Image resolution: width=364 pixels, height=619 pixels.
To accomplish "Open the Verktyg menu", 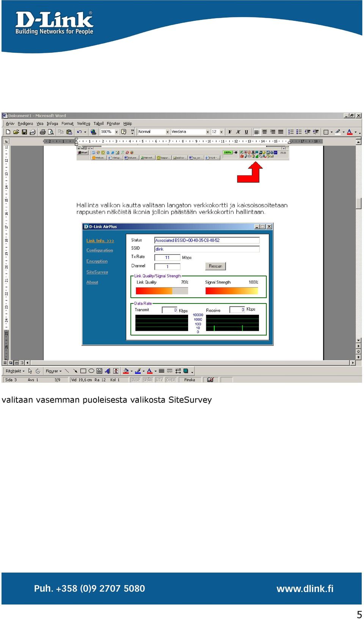I will point(83,124).
